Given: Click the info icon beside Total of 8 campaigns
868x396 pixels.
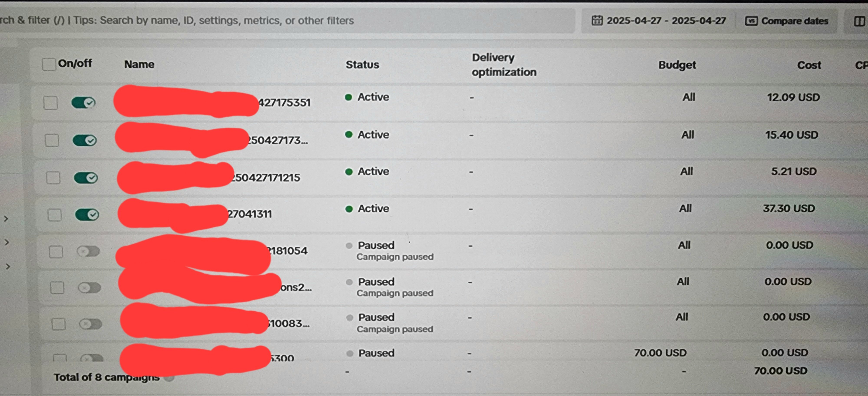Looking at the screenshot, I should pyautogui.click(x=169, y=378).
